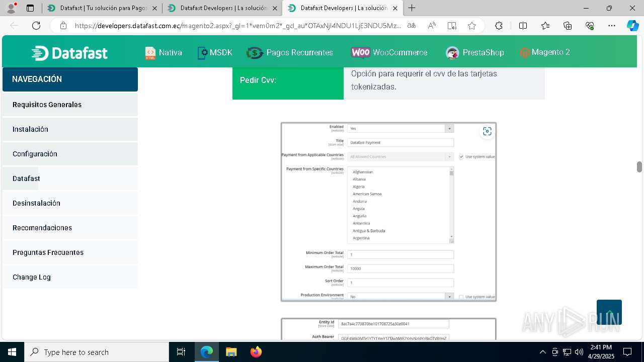Close the active Datafast Developers tab
This screenshot has height=362, width=644.
click(395, 8)
